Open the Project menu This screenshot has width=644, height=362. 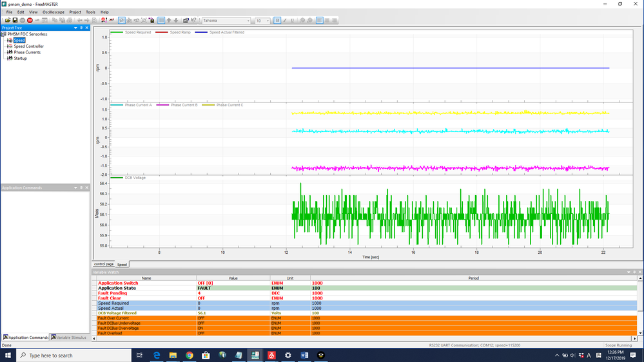click(x=75, y=12)
